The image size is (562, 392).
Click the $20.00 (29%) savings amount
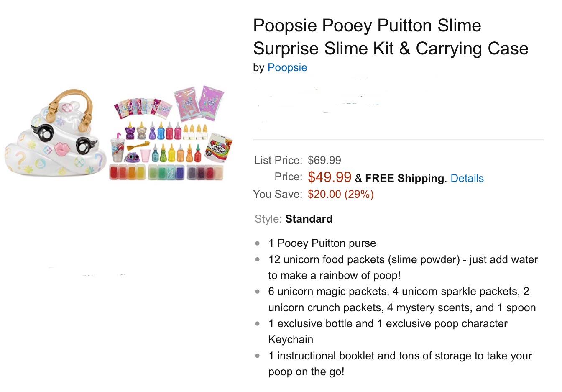(340, 195)
